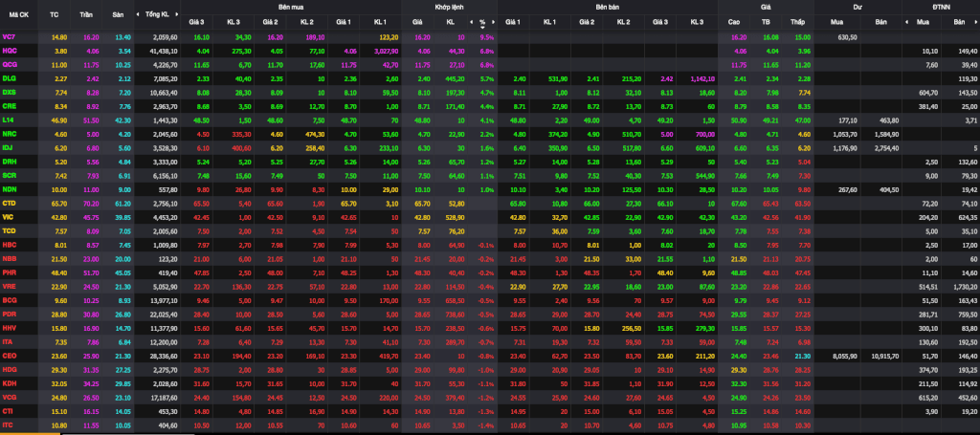Open stock symbol QCG
The height and width of the screenshot is (435, 980).
point(10,64)
